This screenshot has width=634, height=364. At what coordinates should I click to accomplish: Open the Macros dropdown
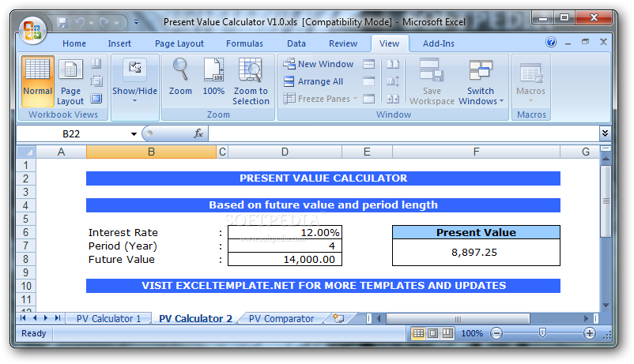coord(531,81)
